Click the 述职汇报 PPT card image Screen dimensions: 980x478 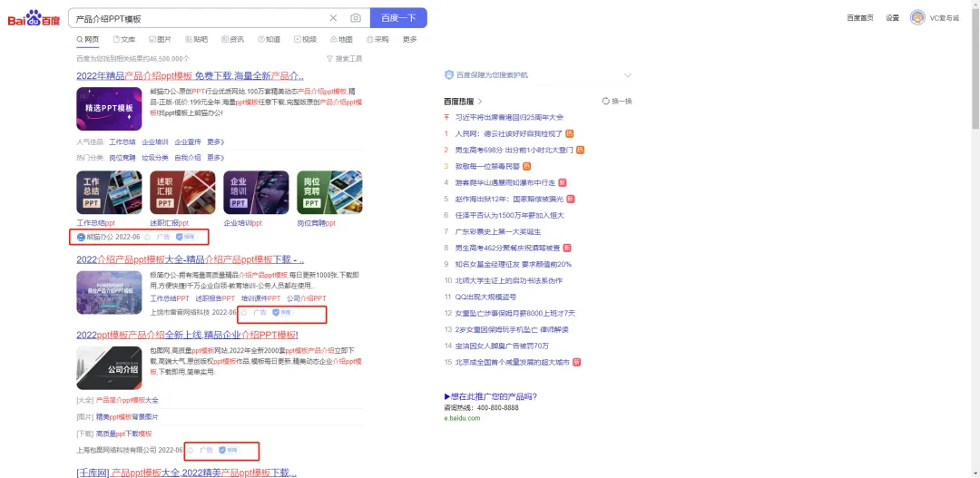(182, 192)
